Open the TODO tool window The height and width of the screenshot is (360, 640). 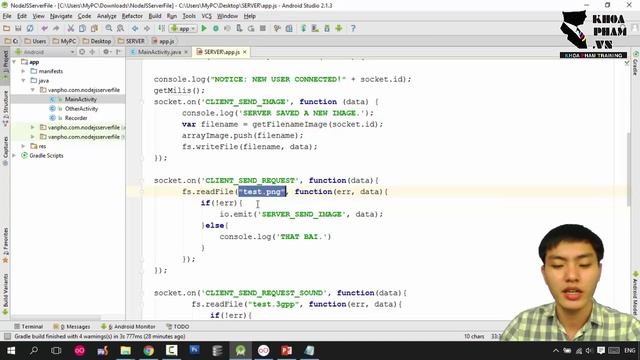[178, 327]
